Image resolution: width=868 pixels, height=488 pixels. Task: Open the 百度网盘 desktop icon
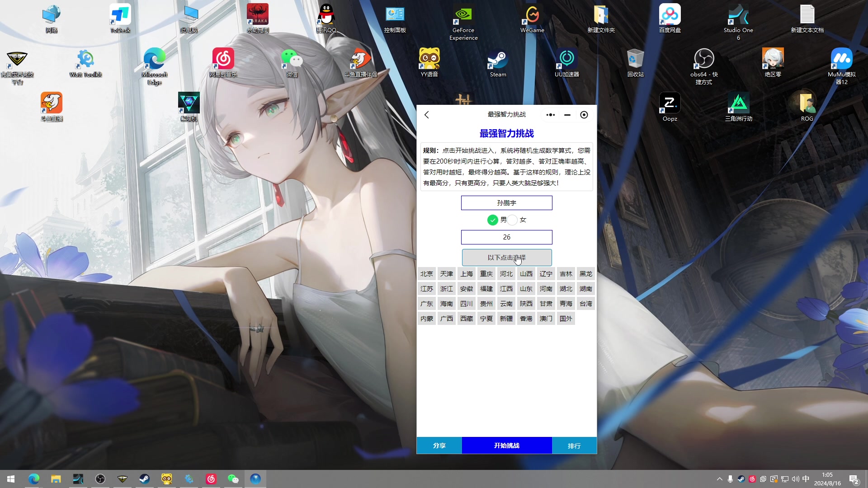coord(670,18)
